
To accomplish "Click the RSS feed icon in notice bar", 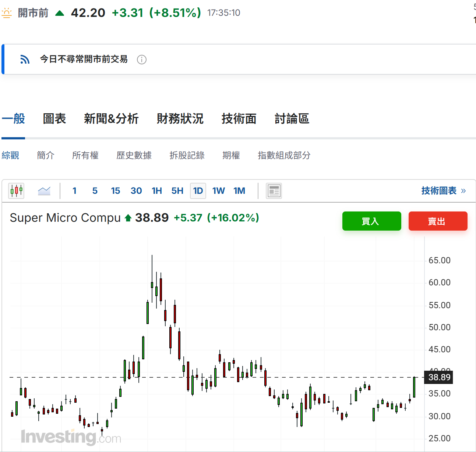I will 25,59.
